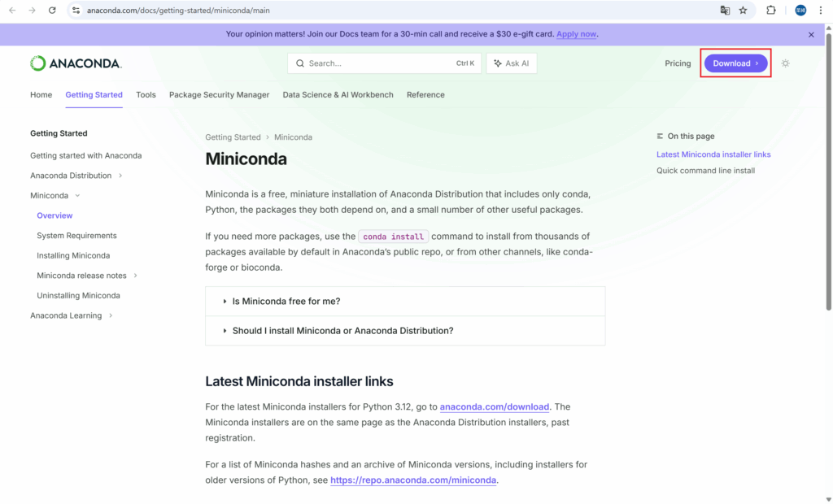Open the Chrome profile avatar
Viewport: 833px width, 504px height.
[x=800, y=10]
